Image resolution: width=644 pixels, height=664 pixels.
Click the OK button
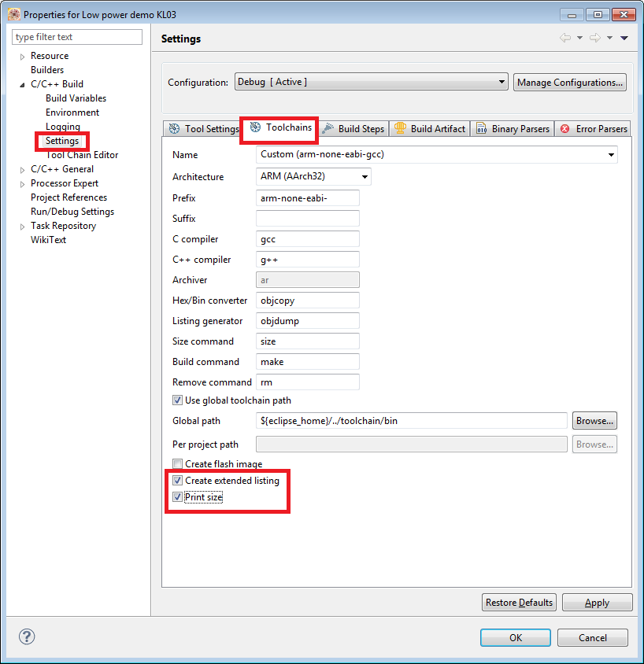(516, 637)
